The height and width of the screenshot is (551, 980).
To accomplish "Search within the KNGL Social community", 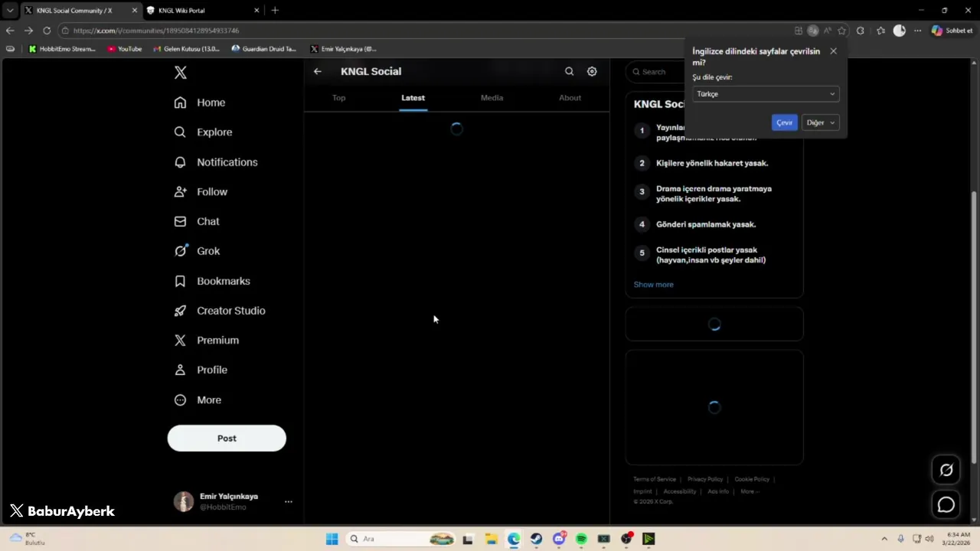I will [569, 71].
